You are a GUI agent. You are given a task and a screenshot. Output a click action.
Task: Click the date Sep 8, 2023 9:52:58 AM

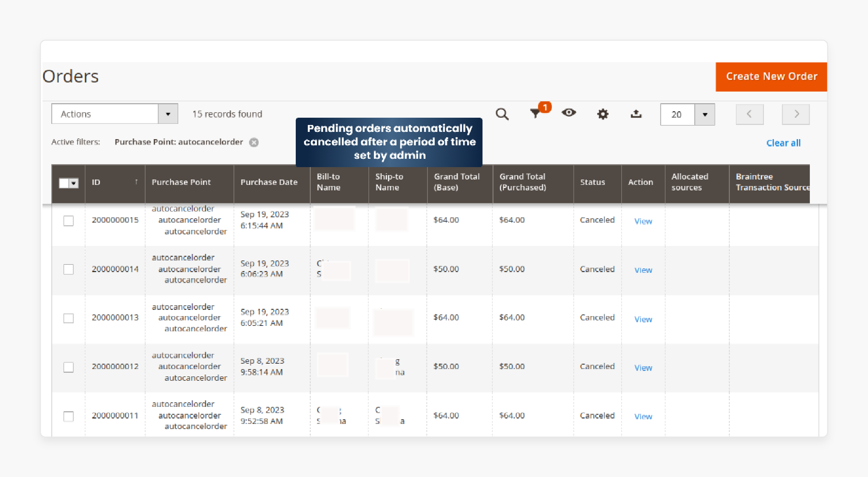pyautogui.click(x=262, y=415)
